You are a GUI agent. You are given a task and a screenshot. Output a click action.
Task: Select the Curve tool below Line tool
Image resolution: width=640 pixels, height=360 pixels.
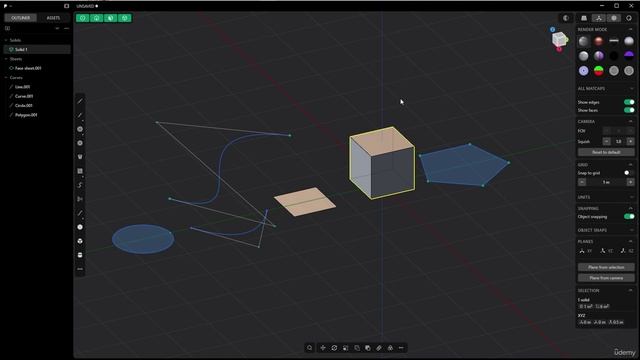80,115
